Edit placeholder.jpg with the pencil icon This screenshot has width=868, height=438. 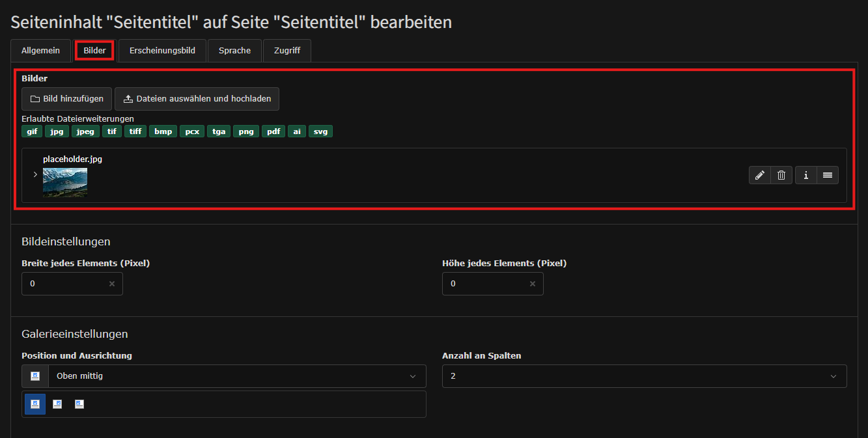[x=759, y=175]
